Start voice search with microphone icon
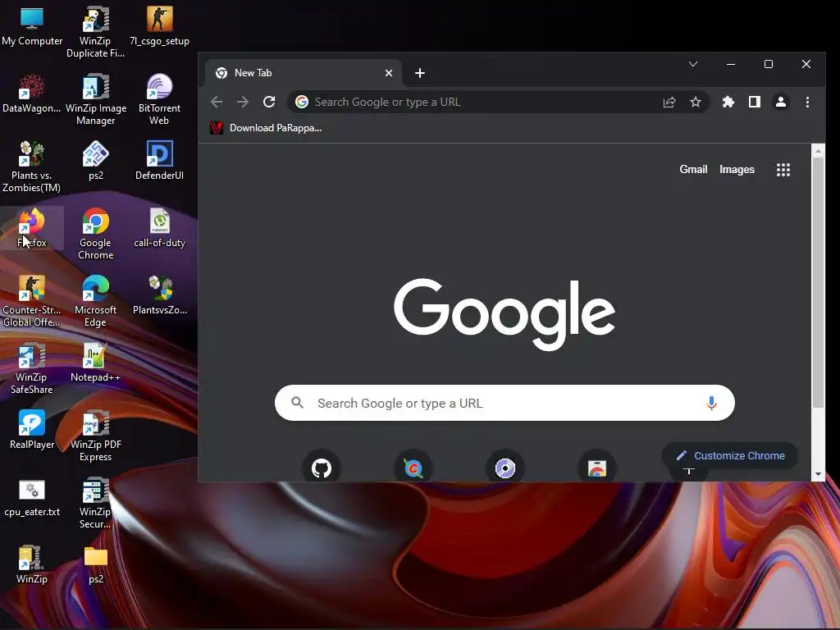 [711, 403]
